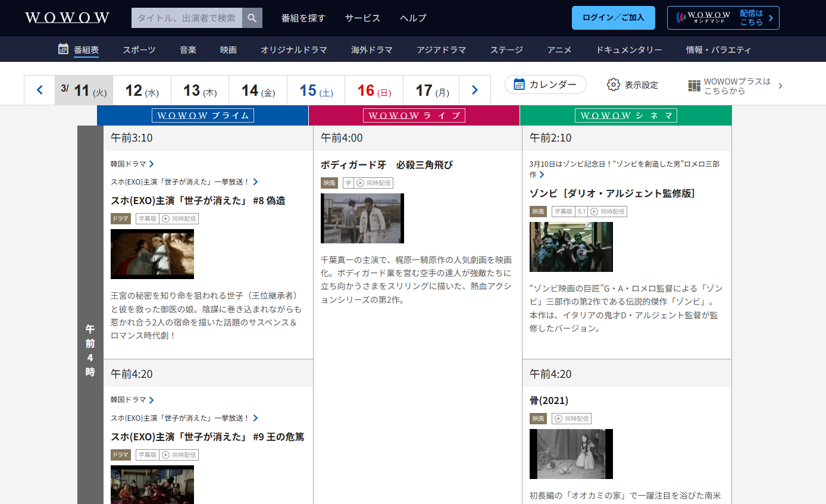Switch to WOWOW ライブ channel header
Screen dimensions: 826x504
point(414,115)
